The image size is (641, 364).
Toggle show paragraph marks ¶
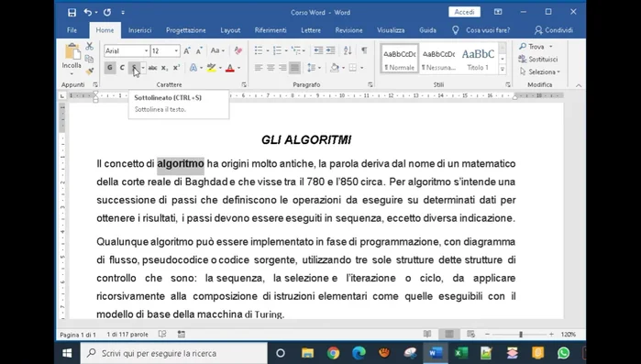[x=364, y=50]
